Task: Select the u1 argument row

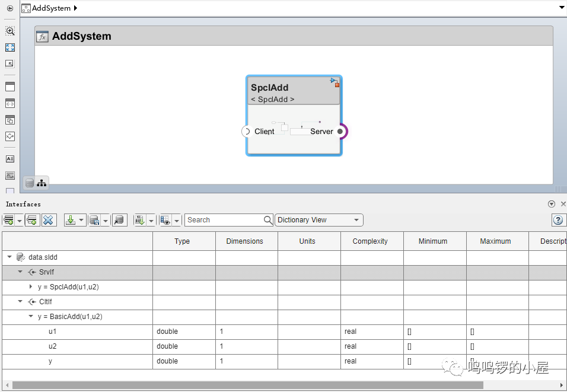Action: [x=284, y=332]
